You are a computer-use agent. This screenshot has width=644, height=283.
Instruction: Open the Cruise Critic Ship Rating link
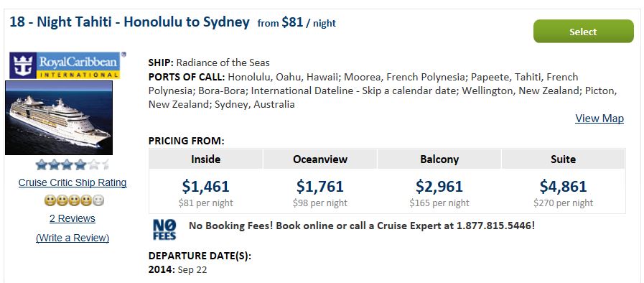[x=73, y=182]
